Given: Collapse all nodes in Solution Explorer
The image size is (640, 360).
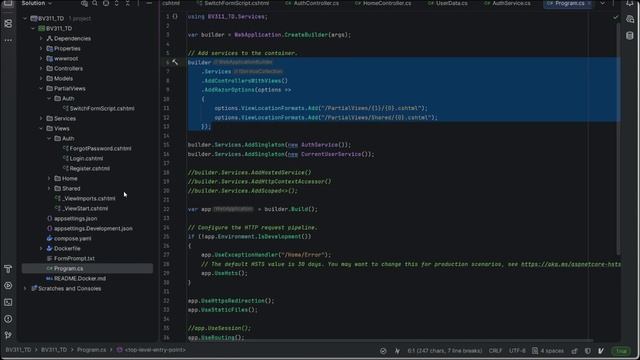Looking at the screenshot, I should tap(128, 3).
